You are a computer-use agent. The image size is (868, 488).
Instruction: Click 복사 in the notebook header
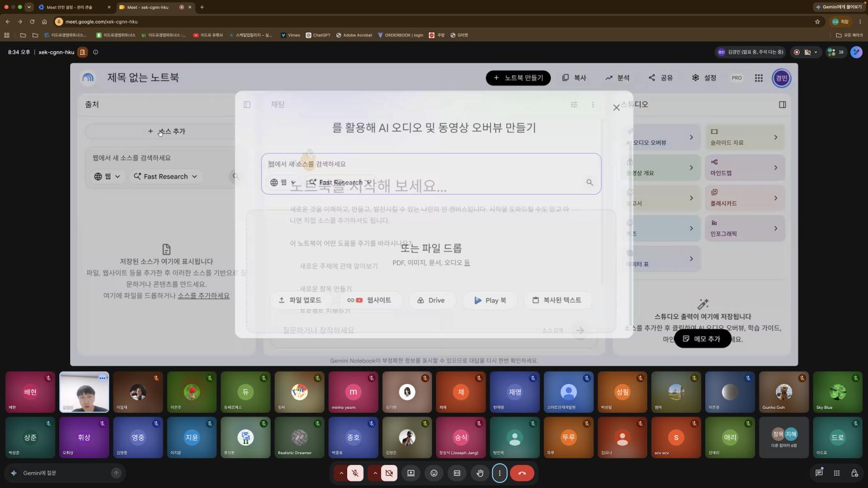(x=574, y=78)
